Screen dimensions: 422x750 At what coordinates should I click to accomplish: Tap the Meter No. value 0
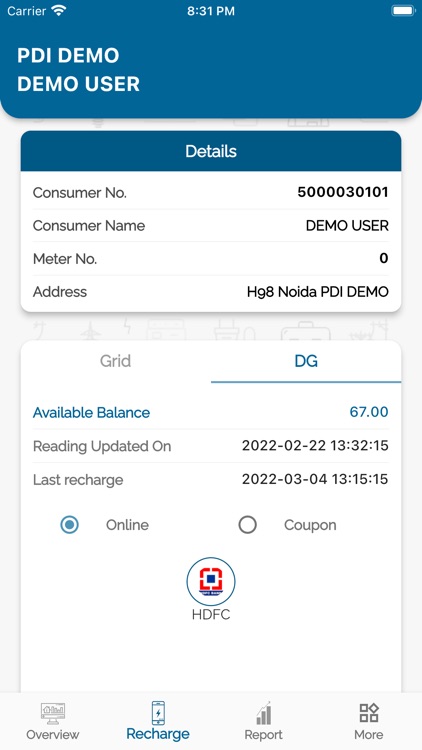(x=384, y=259)
